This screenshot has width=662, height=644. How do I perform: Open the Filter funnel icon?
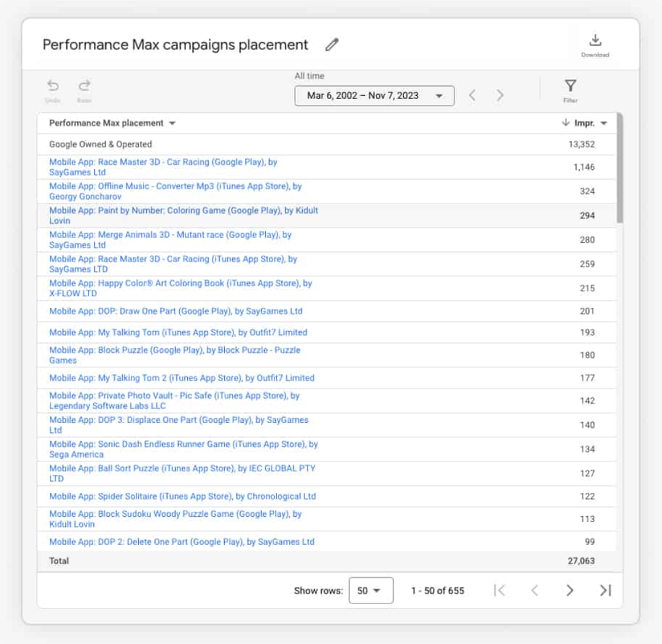tap(570, 90)
